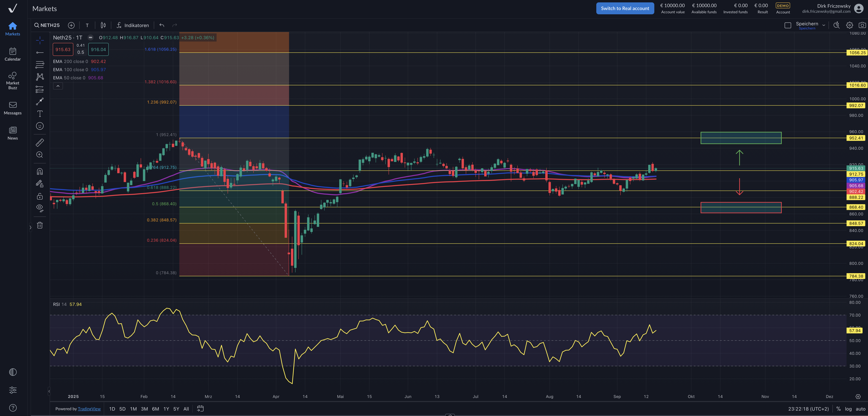868x416 pixels.
Task: Open the Market Buzz section
Action: (x=12, y=80)
